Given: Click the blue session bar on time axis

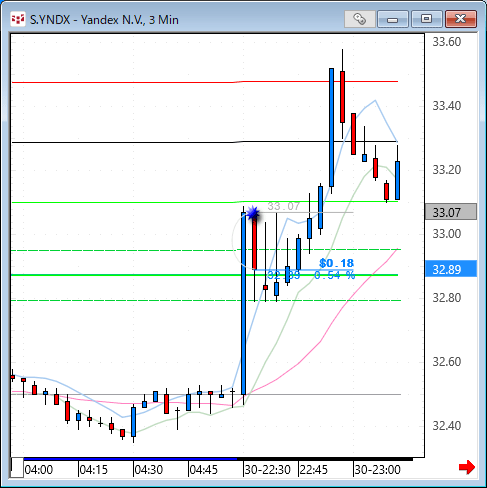Looking at the screenshot, I should coord(130,459).
